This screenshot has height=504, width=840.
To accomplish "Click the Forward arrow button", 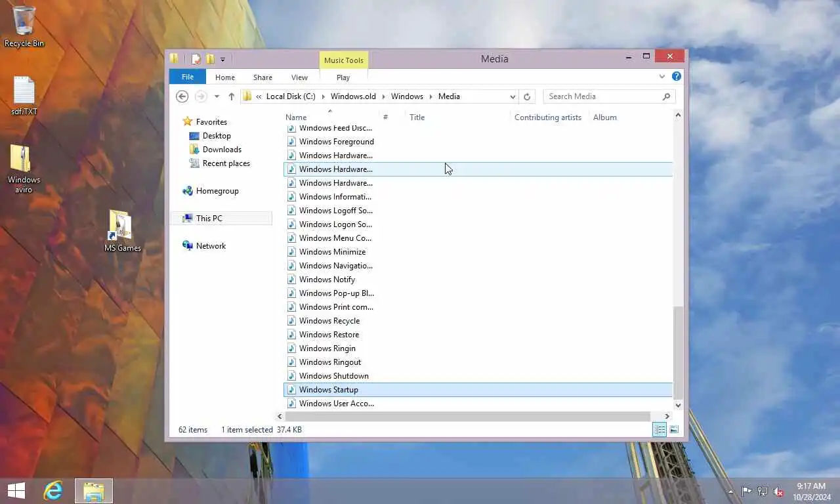I will tap(201, 96).
